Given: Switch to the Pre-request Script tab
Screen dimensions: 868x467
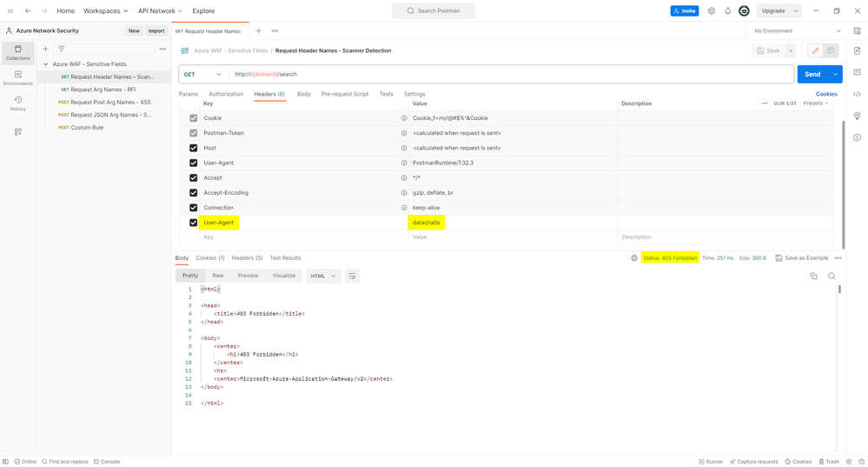Looking at the screenshot, I should click(x=345, y=94).
